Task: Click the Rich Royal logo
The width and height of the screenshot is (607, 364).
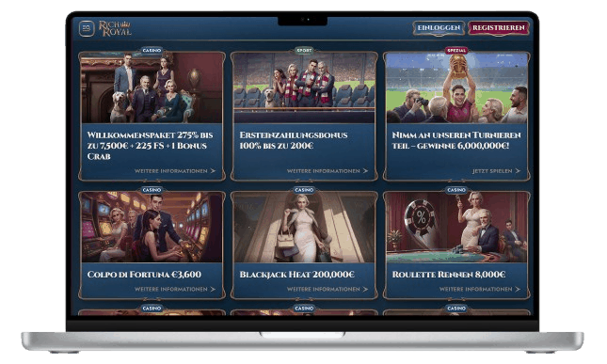Action: [115, 28]
